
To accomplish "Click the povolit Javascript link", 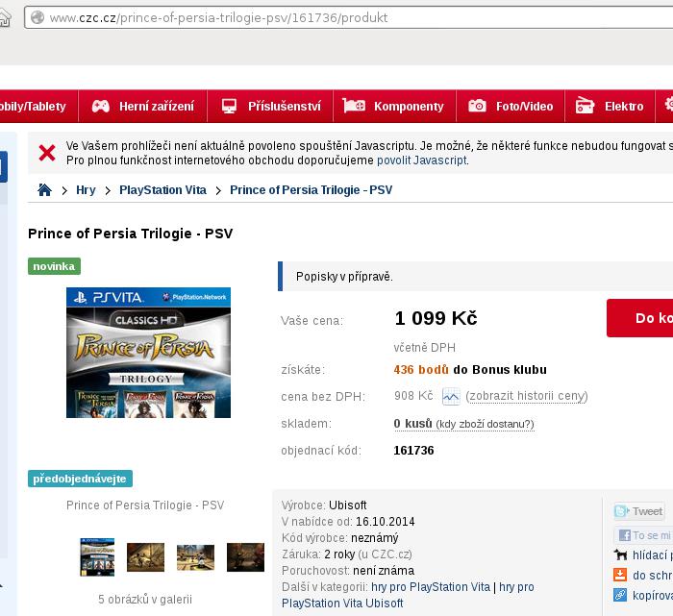I will (422, 160).
